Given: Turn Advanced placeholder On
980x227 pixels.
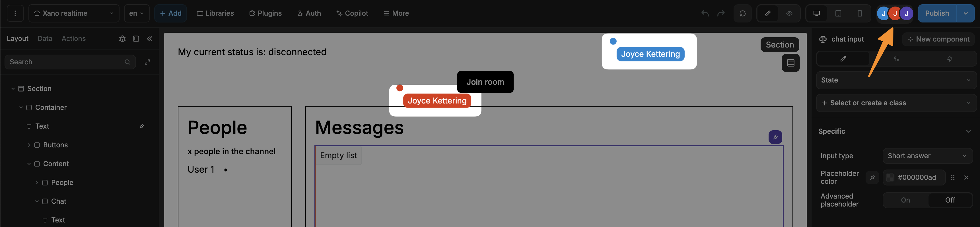Looking at the screenshot, I should pyautogui.click(x=905, y=200).
